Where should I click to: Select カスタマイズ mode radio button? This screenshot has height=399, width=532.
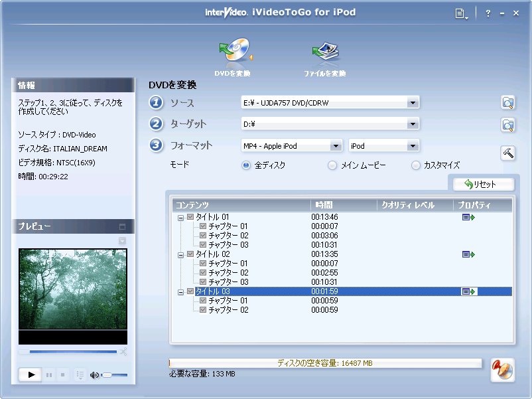click(x=416, y=165)
